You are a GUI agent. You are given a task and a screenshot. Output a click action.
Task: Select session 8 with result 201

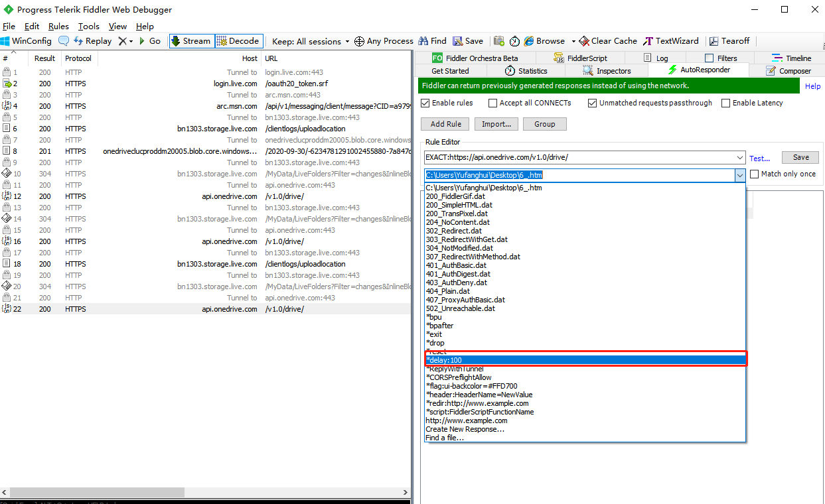point(206,151)
